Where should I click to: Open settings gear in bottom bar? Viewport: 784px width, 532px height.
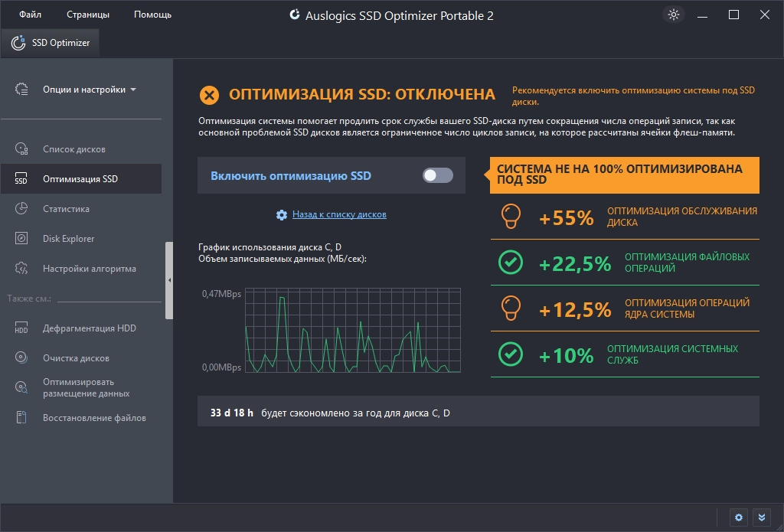pos(739,517)
